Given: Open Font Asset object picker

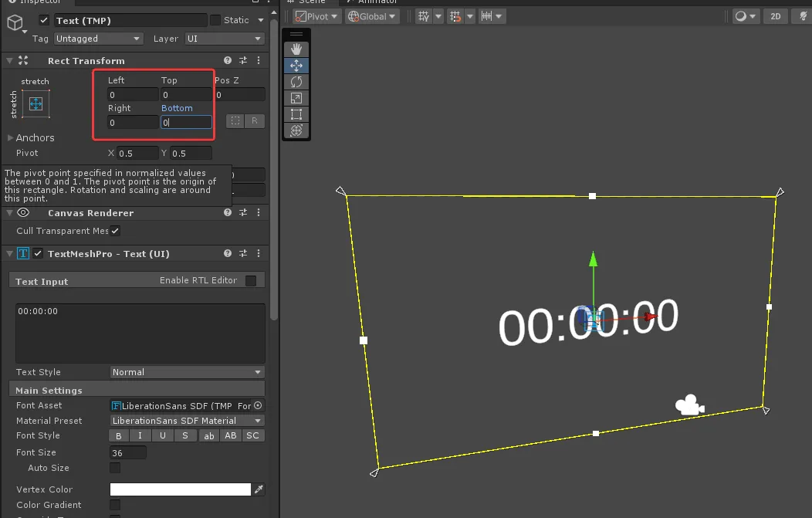Looking at the screenshot, I should (x=258, y=405).
